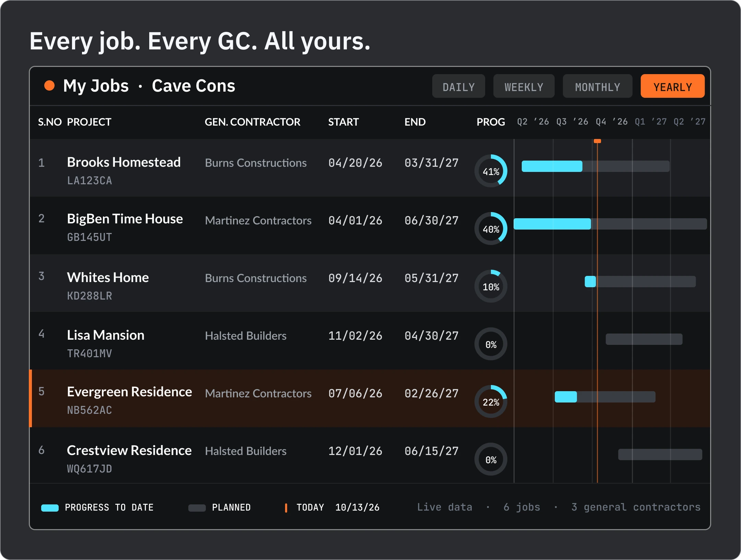
Task: Switch to the MONTHLY view tab
Action: click(597, 86)
